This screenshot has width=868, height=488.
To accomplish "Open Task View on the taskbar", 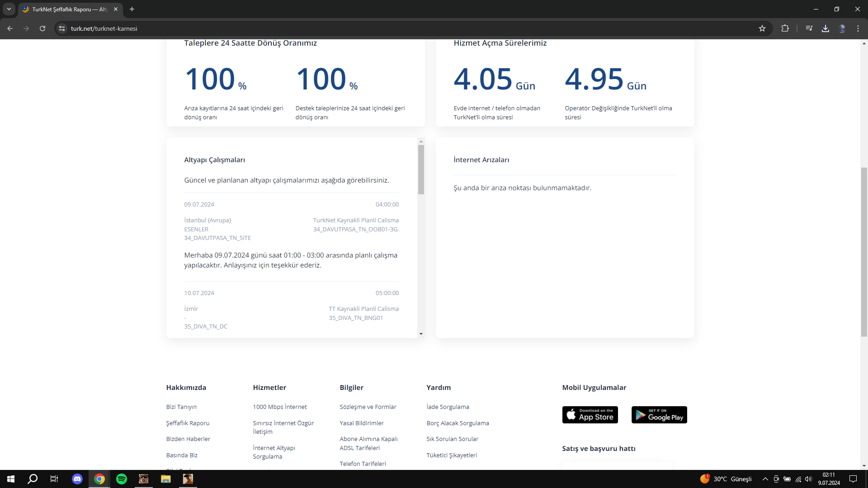I will tap(54, 479).
